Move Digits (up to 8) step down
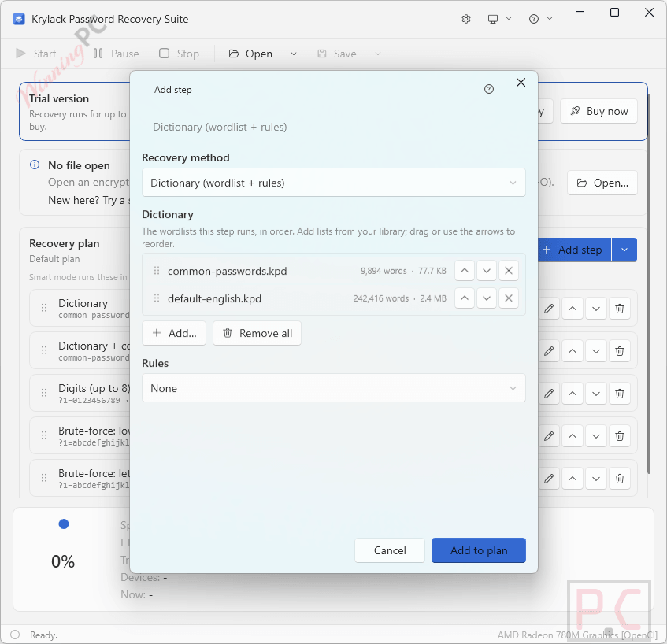This screenshot has height=644, width=667. 596,394
